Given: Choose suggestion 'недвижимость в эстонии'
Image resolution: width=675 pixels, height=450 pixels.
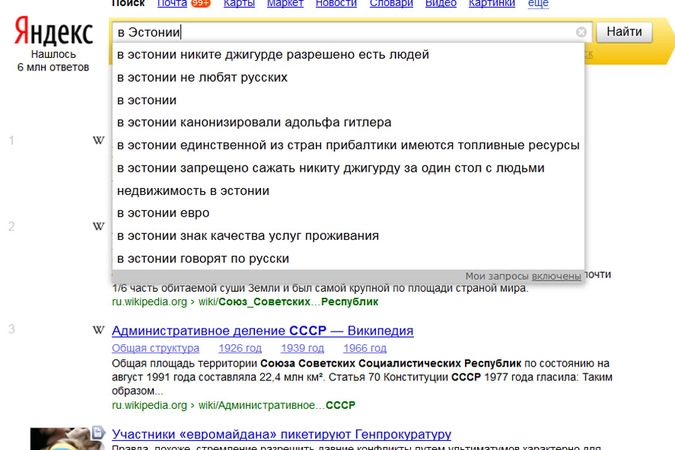Looking at the screenshot, I should (x=193, y=190).
